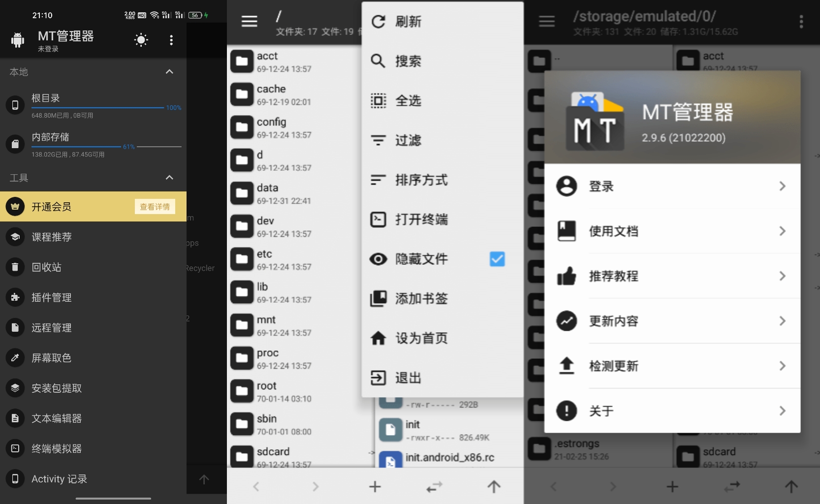
Task: Toggle the brightness theme icon
Action: [141, 40]
